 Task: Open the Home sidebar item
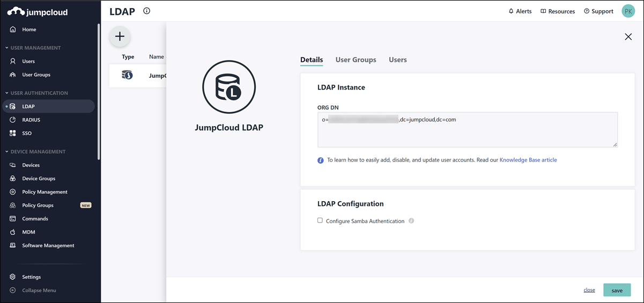point(29,29)
